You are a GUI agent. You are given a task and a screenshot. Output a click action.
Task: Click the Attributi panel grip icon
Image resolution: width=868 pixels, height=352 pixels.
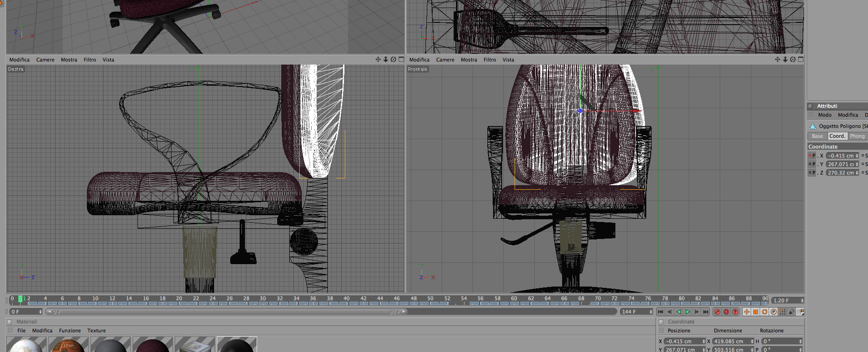click(811, 106)
